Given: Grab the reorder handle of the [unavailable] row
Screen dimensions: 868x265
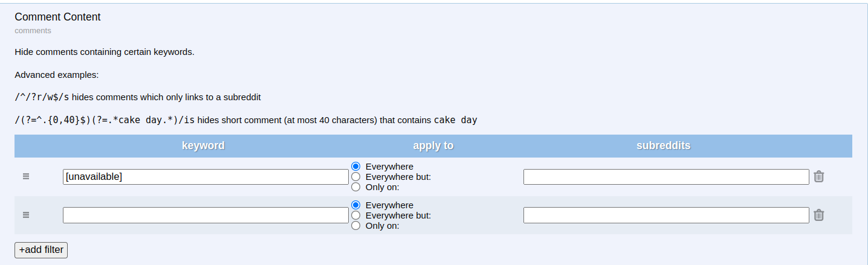Looking at the screenshot, I should 26,176.
